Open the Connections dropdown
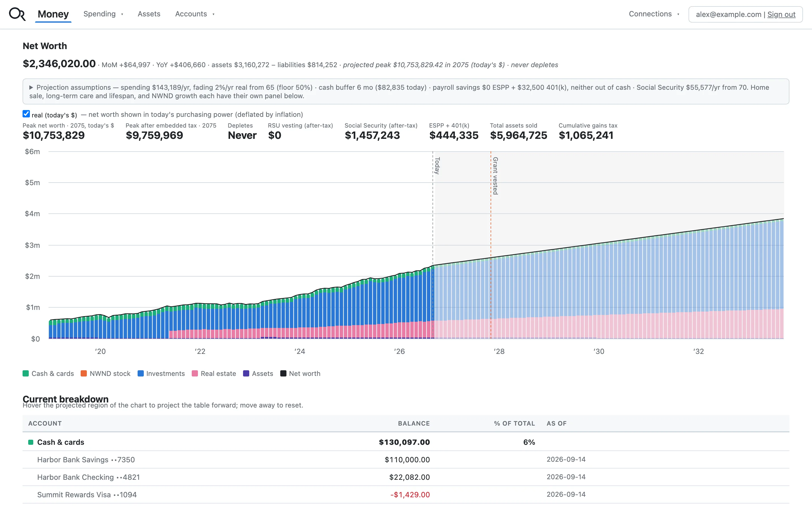Image resolution: width=812 pixels, height=508 pixels. [654, 14]
